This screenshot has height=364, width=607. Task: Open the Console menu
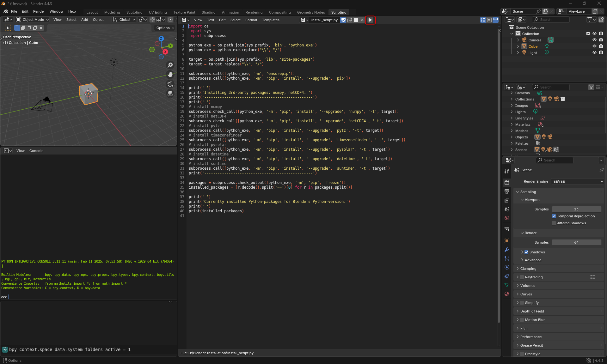click(x=36, y=151)
